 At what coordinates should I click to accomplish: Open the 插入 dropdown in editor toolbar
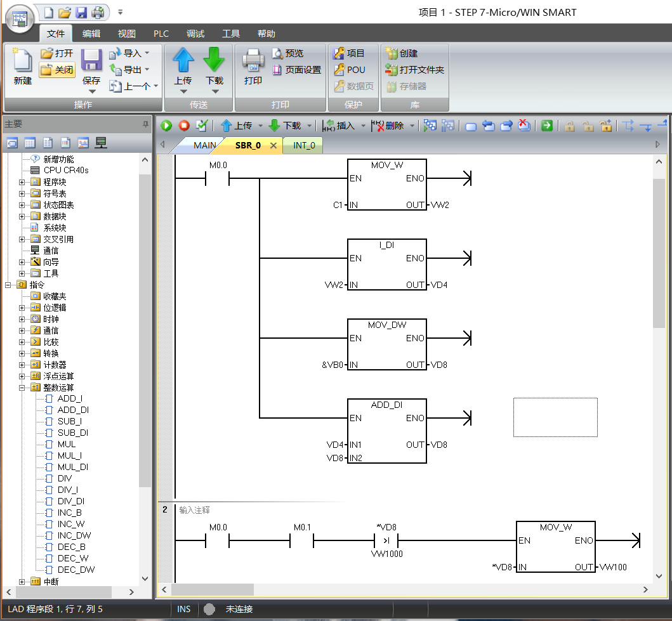pyautogui.click(x=364, y=126)
